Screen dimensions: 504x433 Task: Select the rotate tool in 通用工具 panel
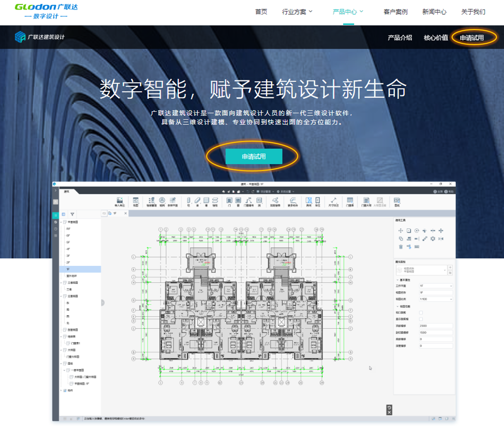pyautogui.click(x=417, y=231)
